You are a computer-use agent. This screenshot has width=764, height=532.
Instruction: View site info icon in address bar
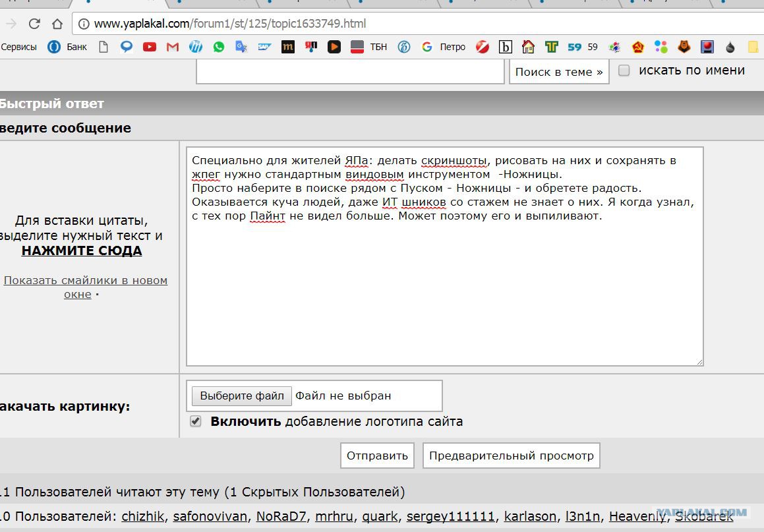(84, 23)
